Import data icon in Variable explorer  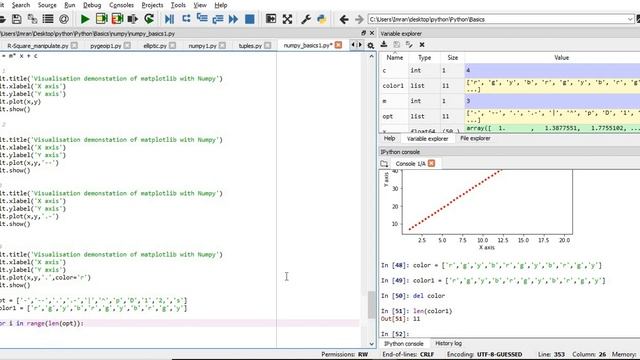click(x=384, y=44)
